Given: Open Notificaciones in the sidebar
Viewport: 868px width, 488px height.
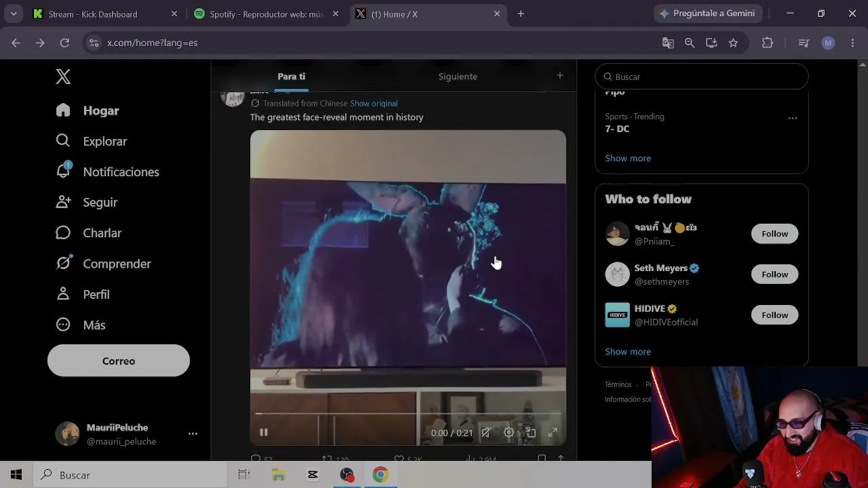Looking at the screenshot, I should tap(108, 171).
